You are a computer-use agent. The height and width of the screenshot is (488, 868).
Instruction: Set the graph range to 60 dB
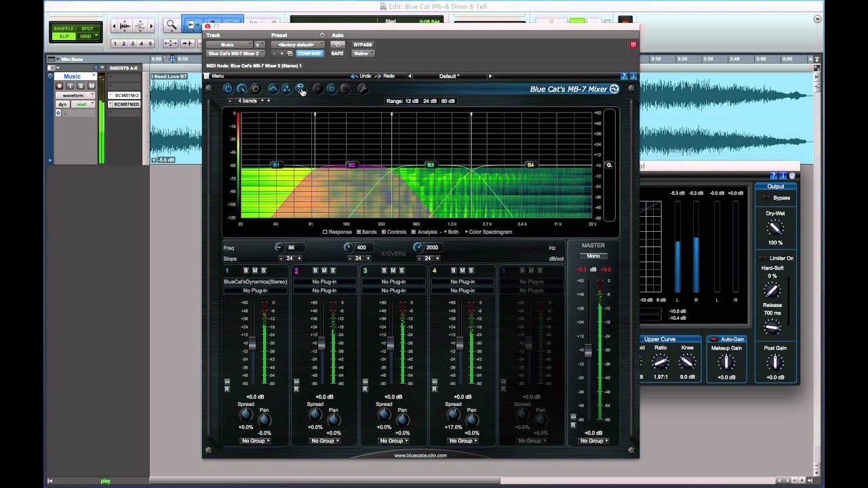click(448, 101)
